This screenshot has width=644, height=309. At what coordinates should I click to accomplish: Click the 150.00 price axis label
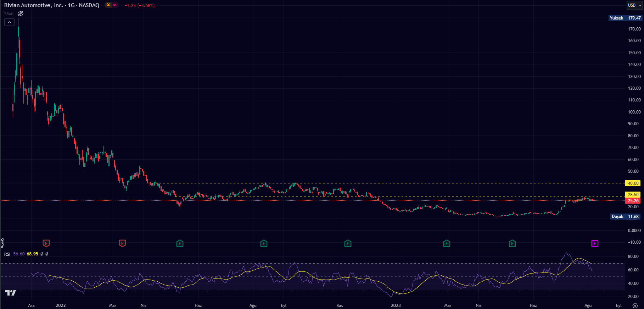pyautogui.click(x=634, y=53)
